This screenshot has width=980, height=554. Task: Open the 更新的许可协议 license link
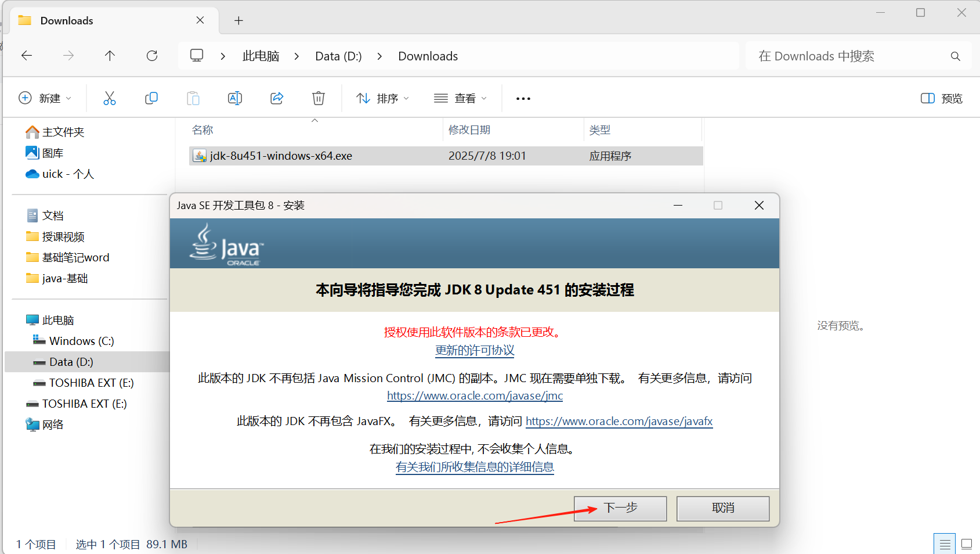[474, 350]
